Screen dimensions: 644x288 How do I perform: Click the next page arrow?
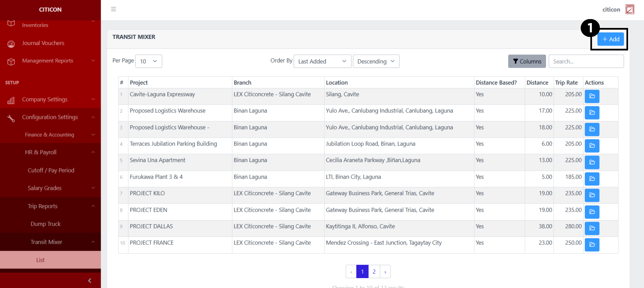coord(385,272)
